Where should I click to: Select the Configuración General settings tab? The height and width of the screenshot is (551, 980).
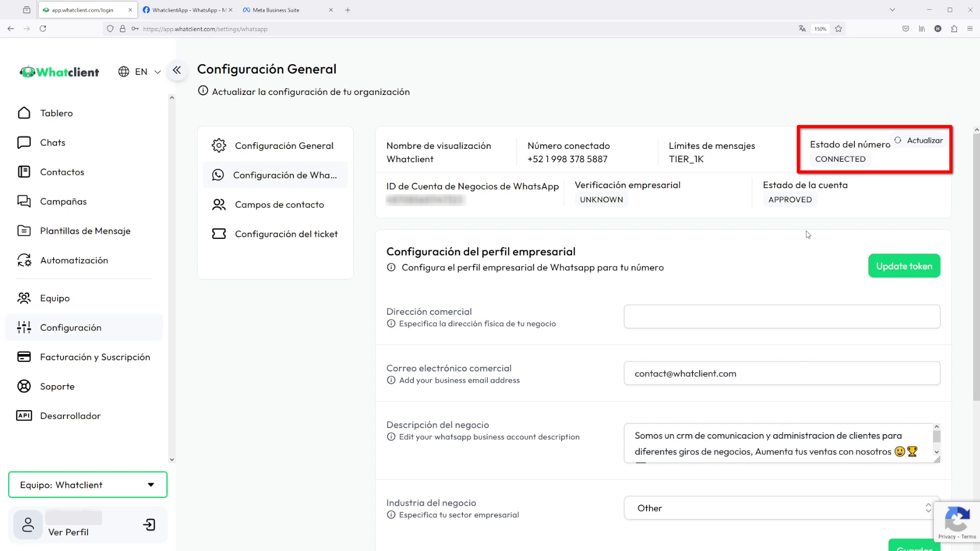click(275, 146)
